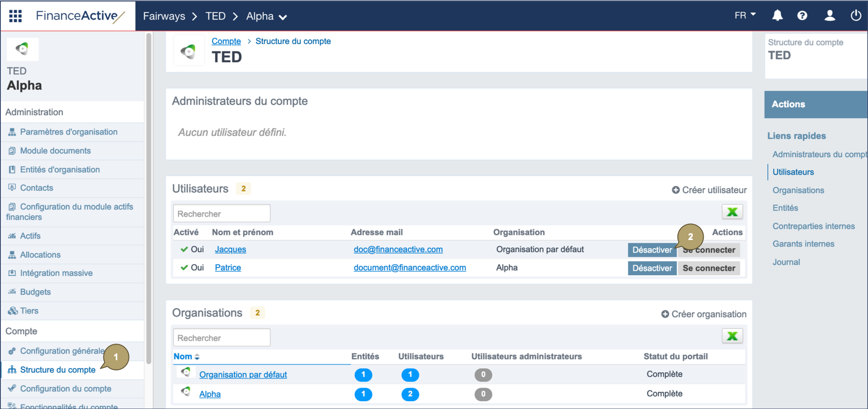Open the notifications bell

pyautogui.click(x=777, y=15)
